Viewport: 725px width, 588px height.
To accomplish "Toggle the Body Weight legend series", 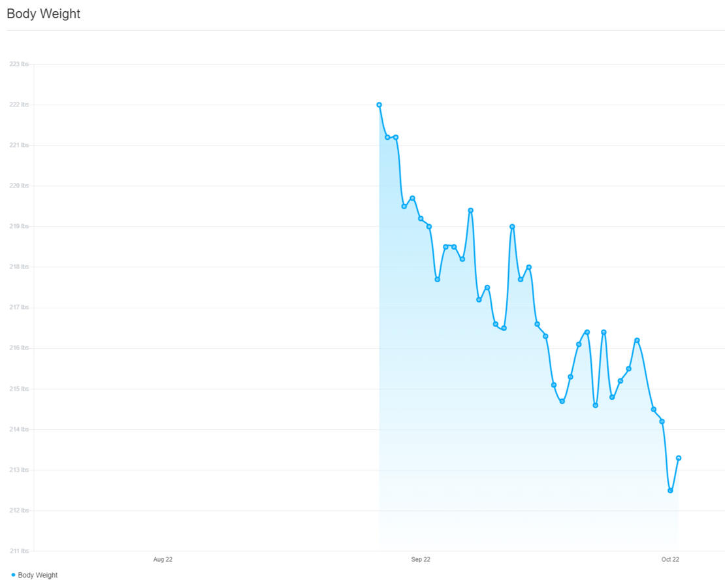I will pos(37,575).
